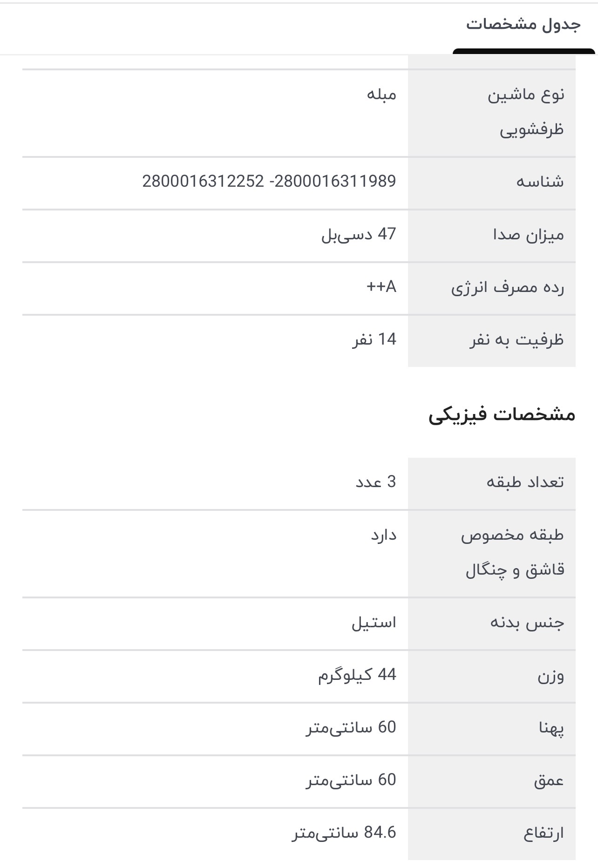Select the 44 کیلوگرم weight value
598x868 pixels.
357,674
